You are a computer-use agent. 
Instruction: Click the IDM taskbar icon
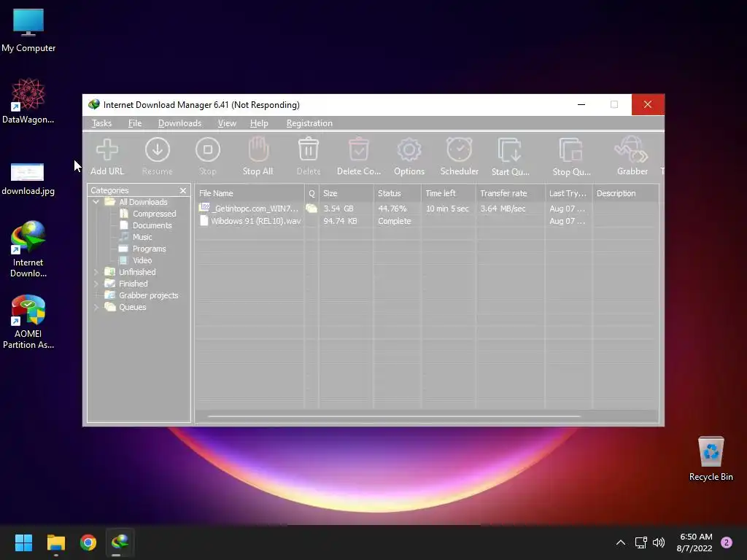(x=120, y=542)
